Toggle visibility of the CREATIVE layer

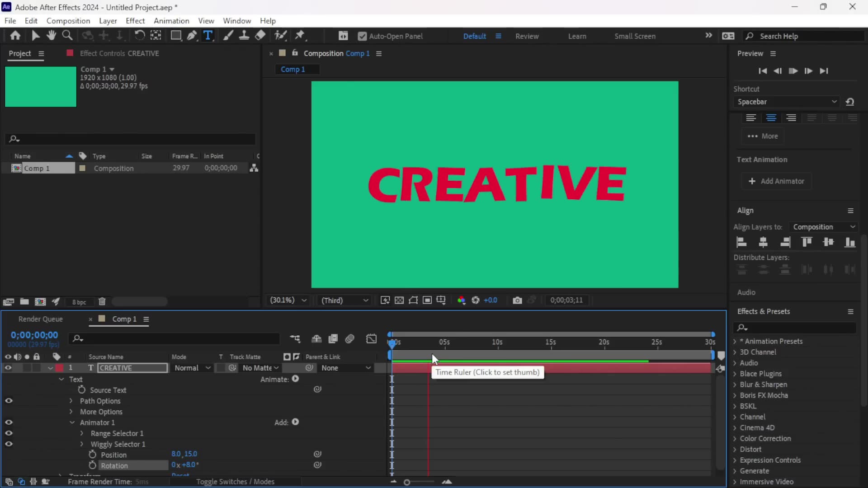[x=8, y=368]
